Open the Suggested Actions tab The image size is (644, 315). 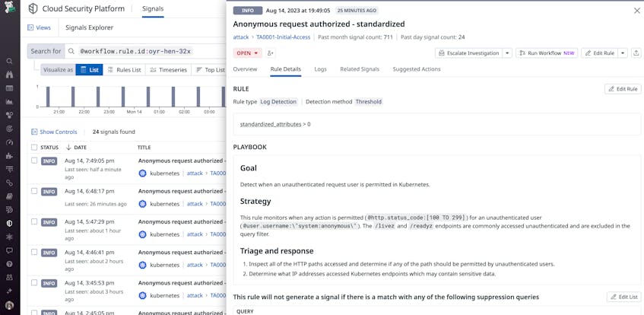tap(417, 69)
